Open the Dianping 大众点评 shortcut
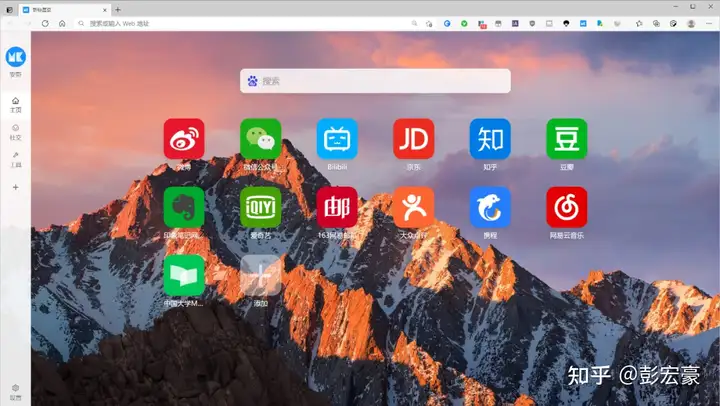The width and height of the screenshot is (720, 406). [413, 207]
